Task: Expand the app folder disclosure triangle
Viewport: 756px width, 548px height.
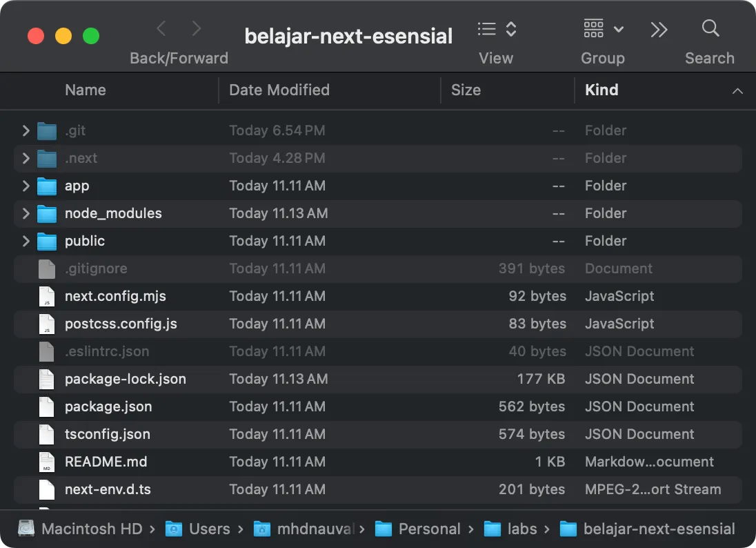Action: pyautogui.click(x=26, y=186)
